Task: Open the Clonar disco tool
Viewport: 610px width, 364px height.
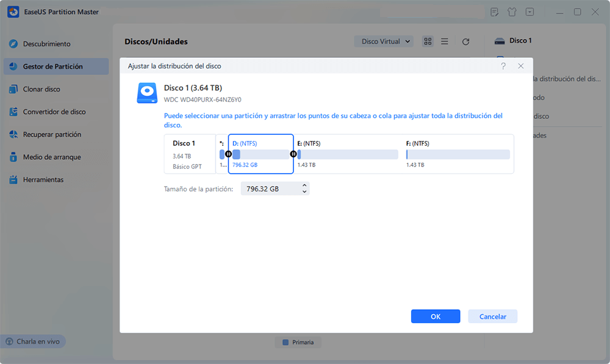Action: [47, 89]
